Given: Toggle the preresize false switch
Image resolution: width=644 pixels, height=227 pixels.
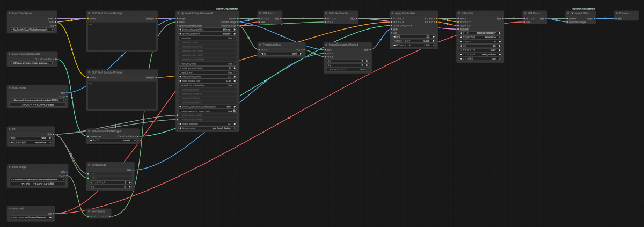Looking at the screenshot, I should (x=208, y=38).
